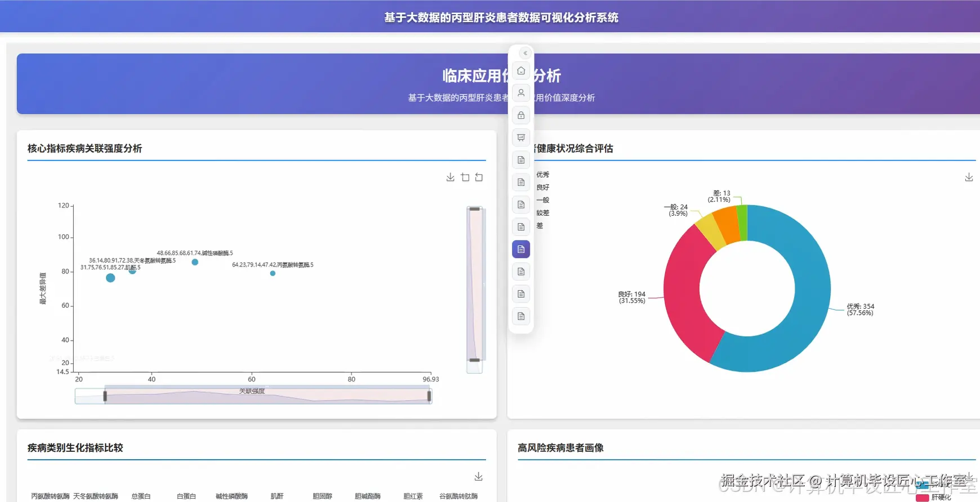Select the 丙氨酸转氨酶 scatter point

pyautogui.click(x=273, y=273)
